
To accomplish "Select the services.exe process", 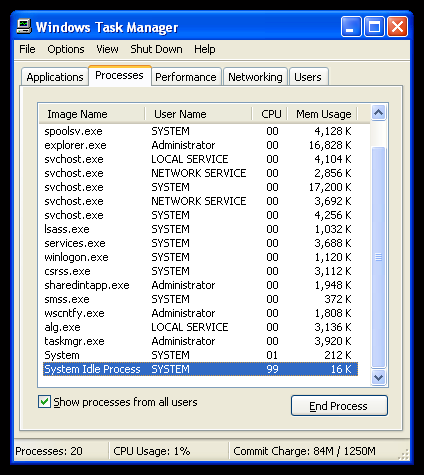I will 200,243.
